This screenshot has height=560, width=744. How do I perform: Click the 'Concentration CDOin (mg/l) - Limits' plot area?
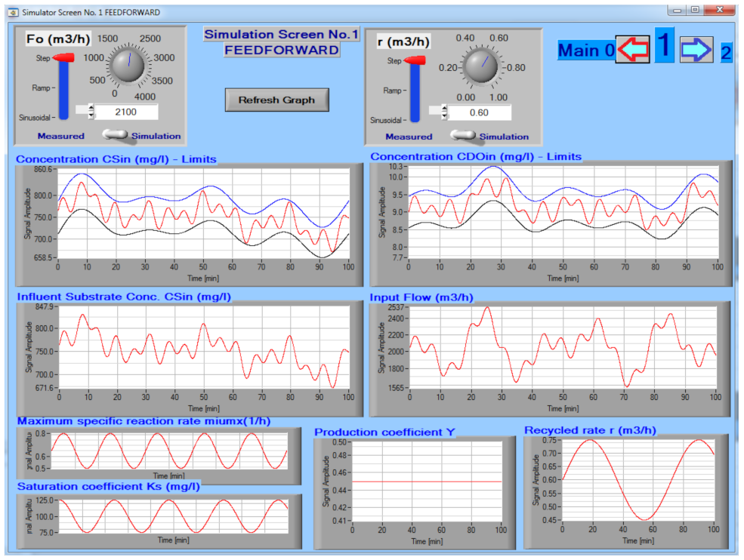(563, 212)
